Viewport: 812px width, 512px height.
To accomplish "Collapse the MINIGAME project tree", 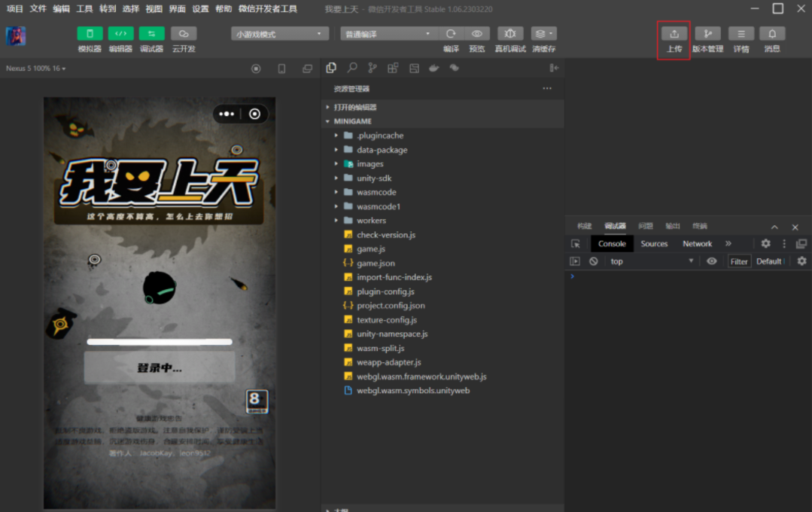I will pyautogui.click(x=442, y=121).
